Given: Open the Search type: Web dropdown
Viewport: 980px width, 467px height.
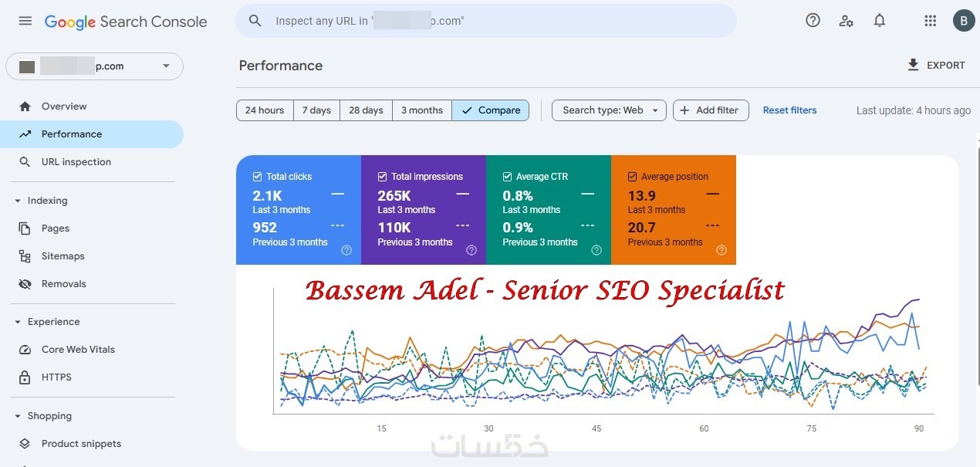Looking at the screenshot, I should pyautogui.click(x=609, y=110).
